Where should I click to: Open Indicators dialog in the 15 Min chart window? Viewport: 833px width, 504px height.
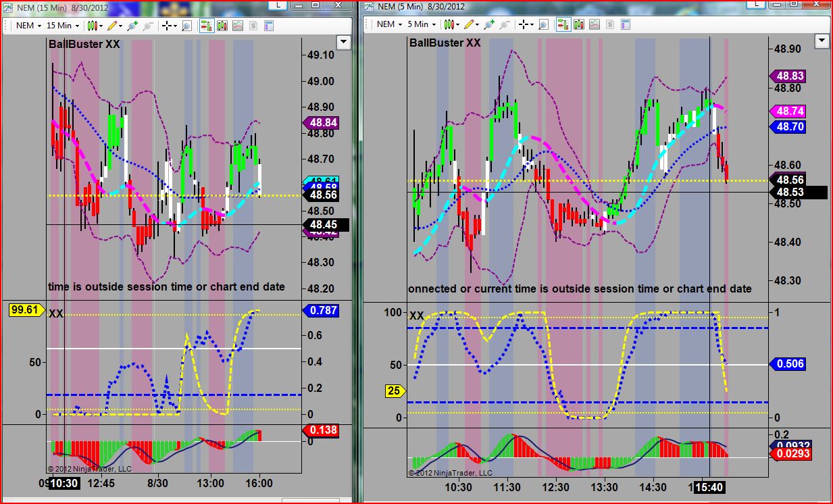coord(238,25)
